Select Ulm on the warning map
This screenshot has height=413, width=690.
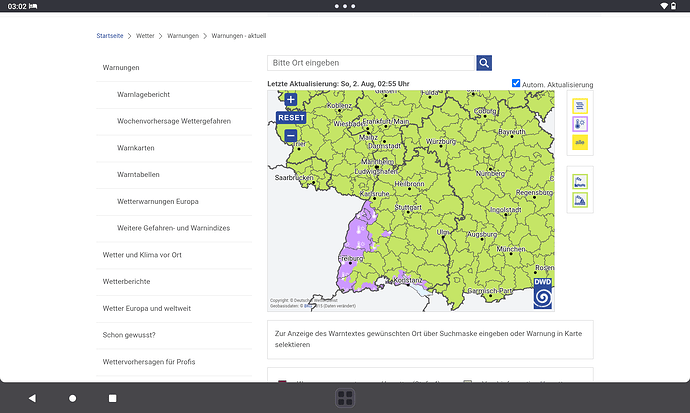click(443, 233)
